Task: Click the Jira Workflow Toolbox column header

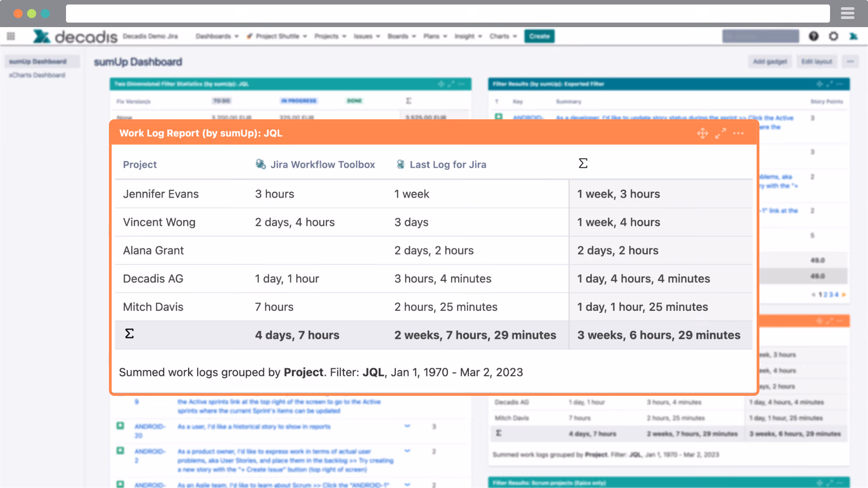Action: pyautogui.click(x=322, y=164)
